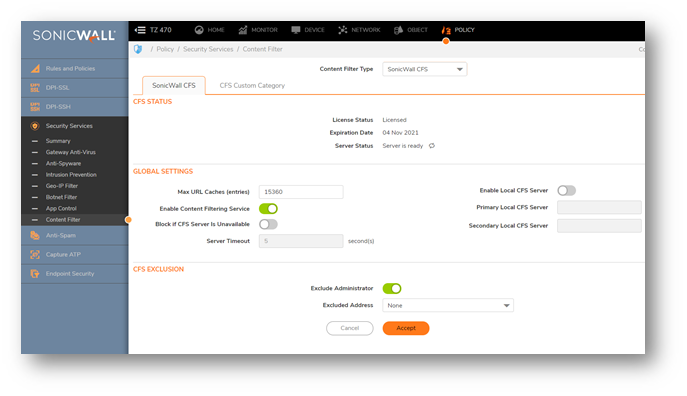The width and height of the screenshot is (687, 396).
Task: Click the Secondary Local CFS Server field
Action: click(599, 226)
